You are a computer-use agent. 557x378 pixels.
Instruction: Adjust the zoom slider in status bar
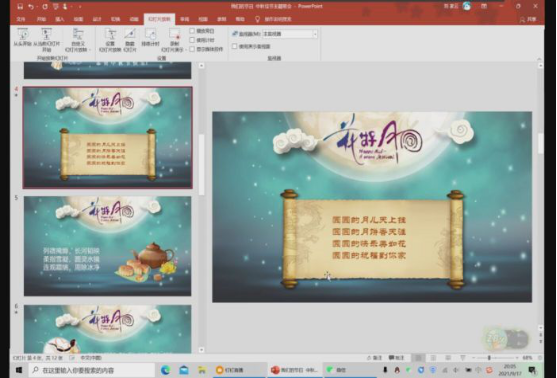click(x=489, y=358)
